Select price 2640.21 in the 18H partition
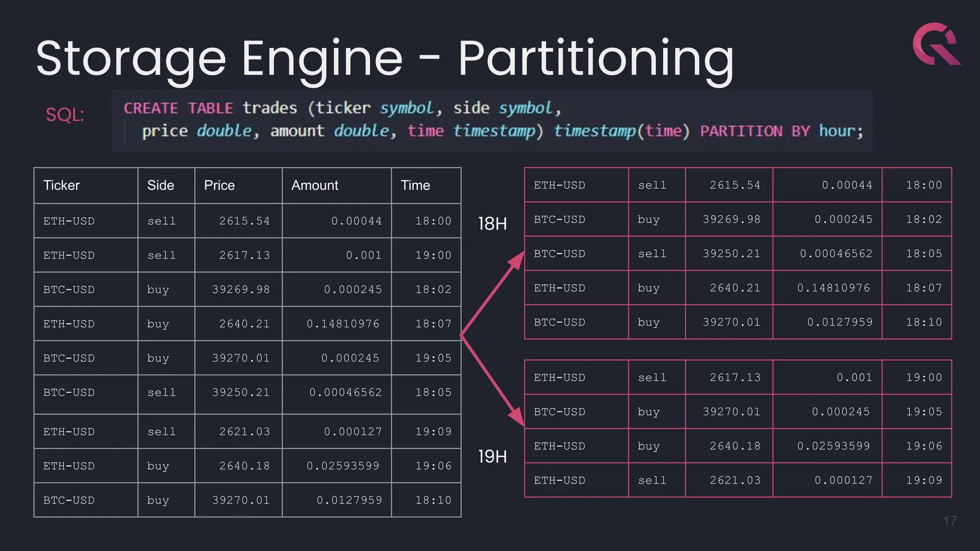 coord(735,288)
